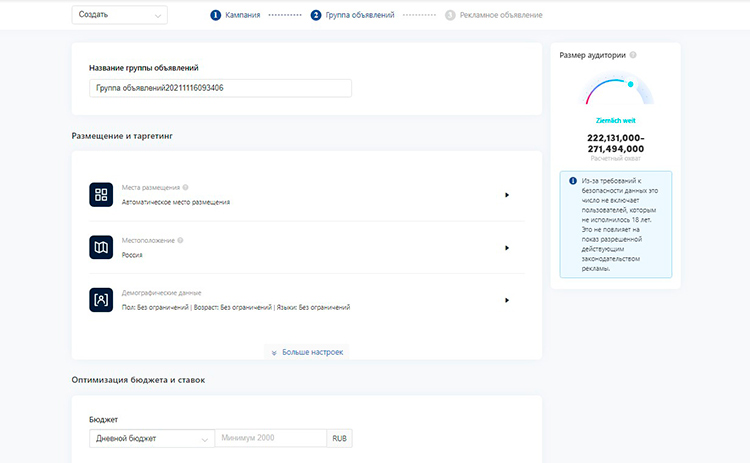Show Больше настроек
This screenshot has width=750, height=463.
click(307, 352)
